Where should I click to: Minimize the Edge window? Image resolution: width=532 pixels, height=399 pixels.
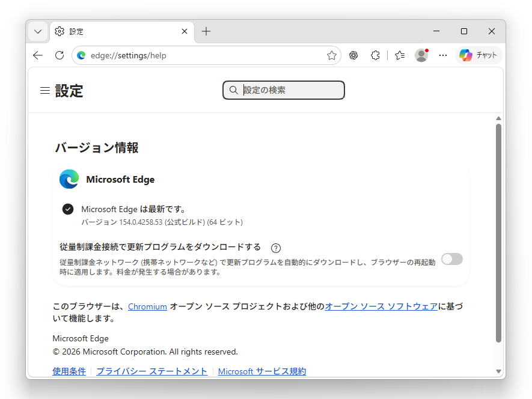436,31
